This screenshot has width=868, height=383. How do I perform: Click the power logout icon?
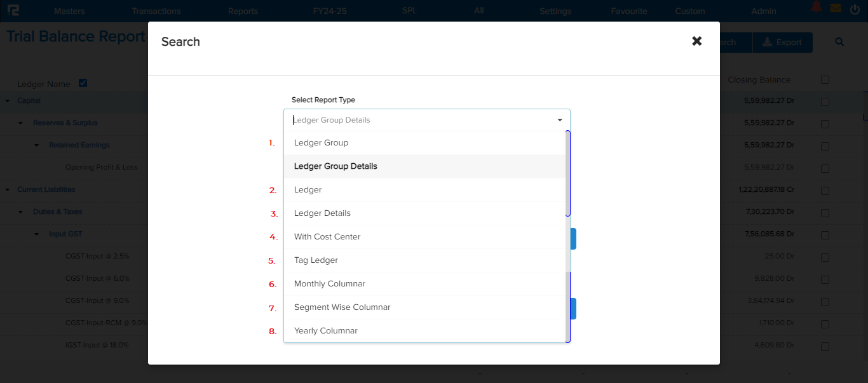(x=855, y=10)
